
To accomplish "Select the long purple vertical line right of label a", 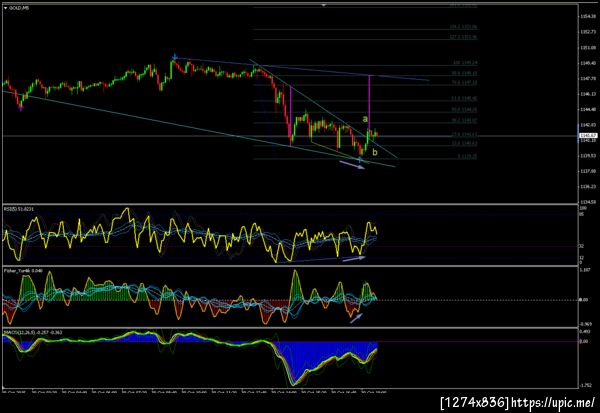I will (x=369, y=102).
